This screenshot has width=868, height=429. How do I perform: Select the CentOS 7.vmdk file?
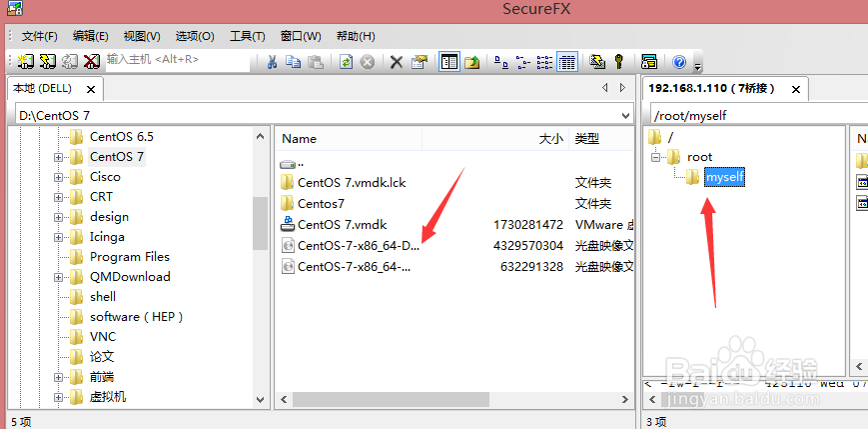(343, 224)
